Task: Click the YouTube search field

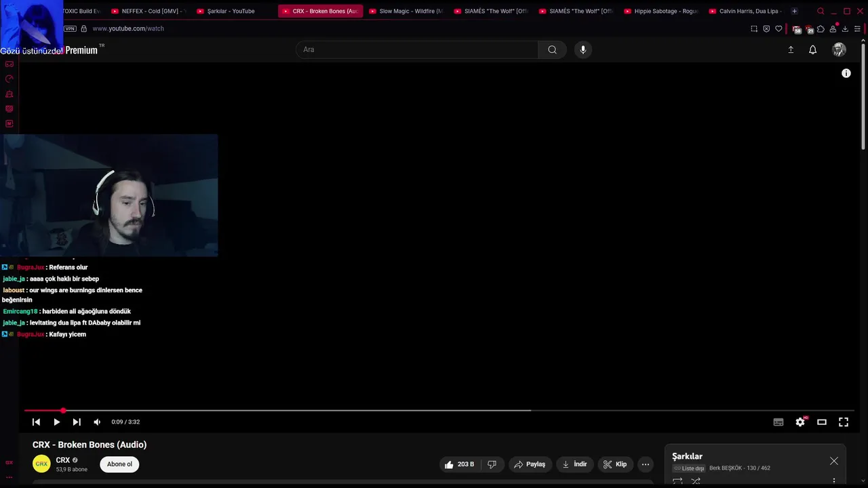Action: click(x=417, y=49)
